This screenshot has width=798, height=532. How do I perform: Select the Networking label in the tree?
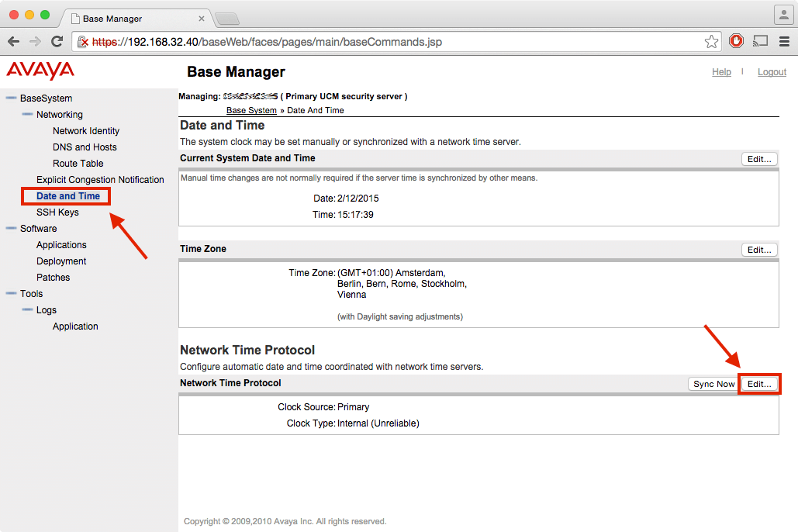pyautogui.click(x=60, y=115)
